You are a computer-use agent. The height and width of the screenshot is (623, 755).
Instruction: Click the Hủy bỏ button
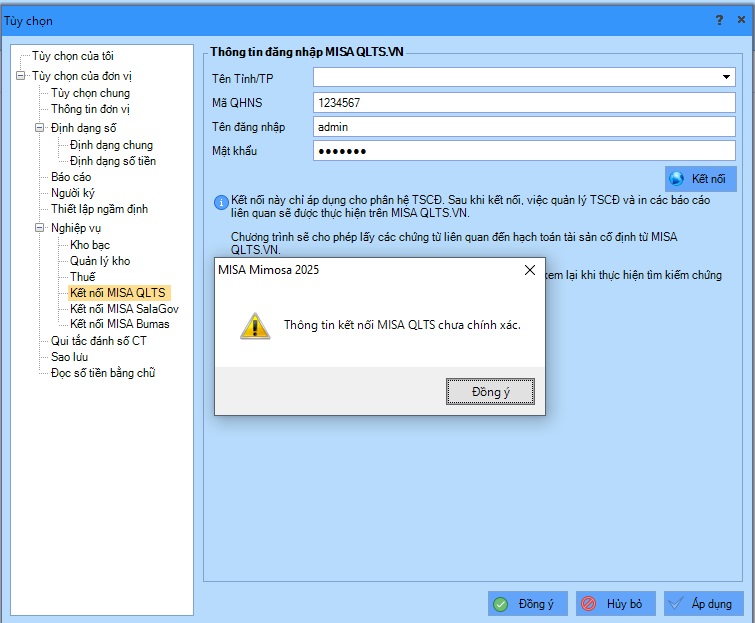(616, 604)
